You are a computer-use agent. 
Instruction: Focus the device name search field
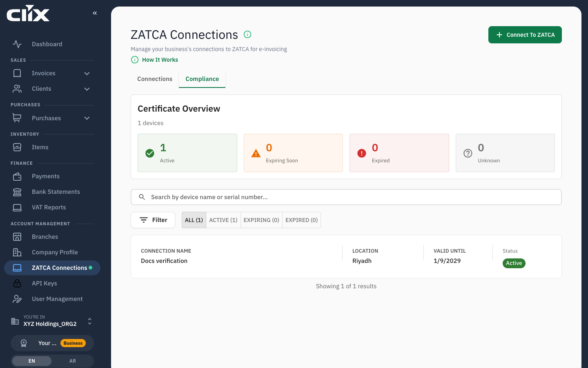tap(346, 197)
